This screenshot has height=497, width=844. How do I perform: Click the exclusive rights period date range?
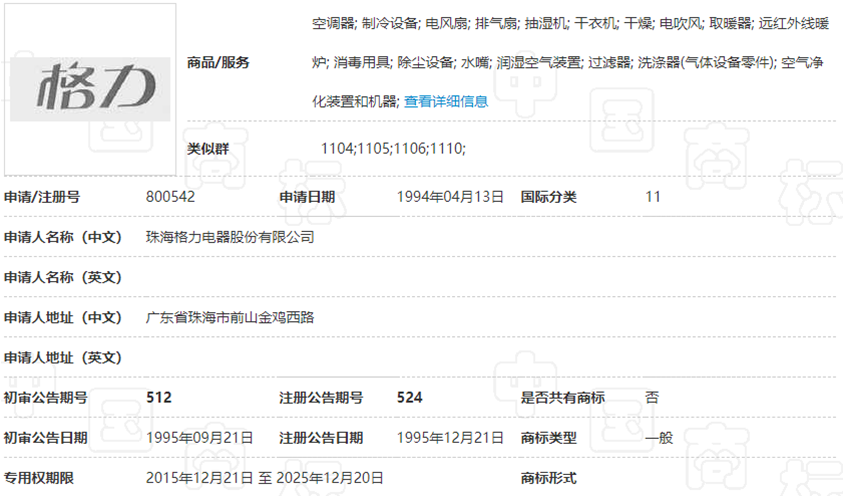click(x=264, y=477)
